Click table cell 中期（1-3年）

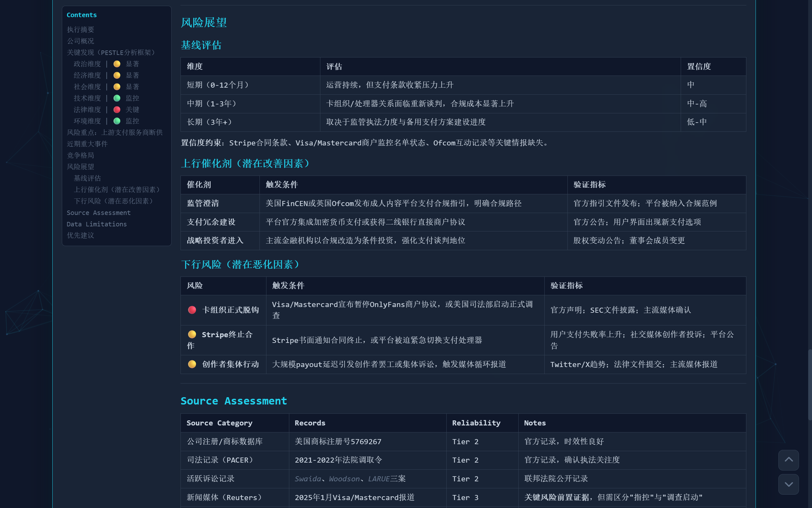pyautogui.click(x=250, y=104)
